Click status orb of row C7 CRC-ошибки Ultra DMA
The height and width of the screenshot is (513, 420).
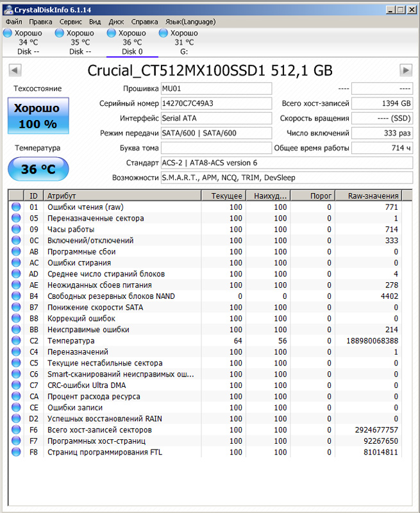coord(16,385)
